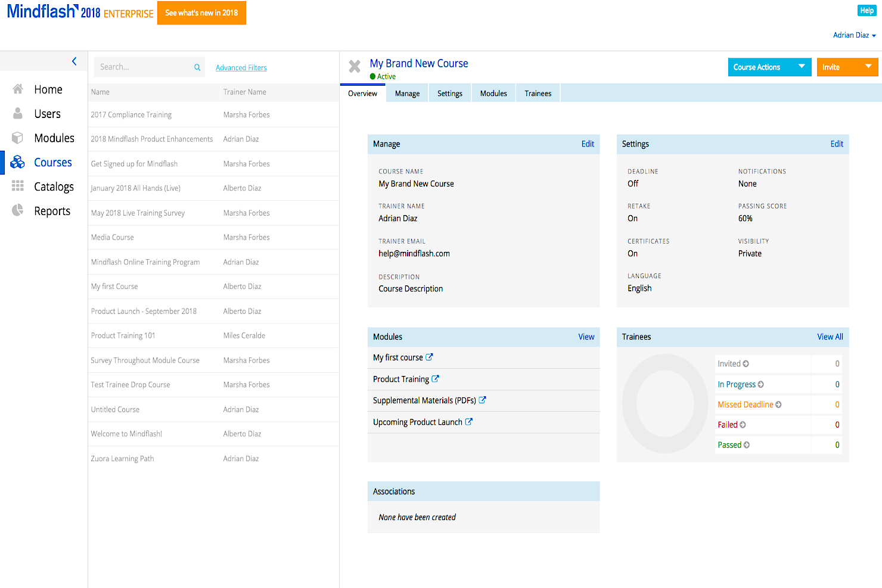Open the Course Actions dropdown
The height and width of the screenshot is (588, 882).
769,67
